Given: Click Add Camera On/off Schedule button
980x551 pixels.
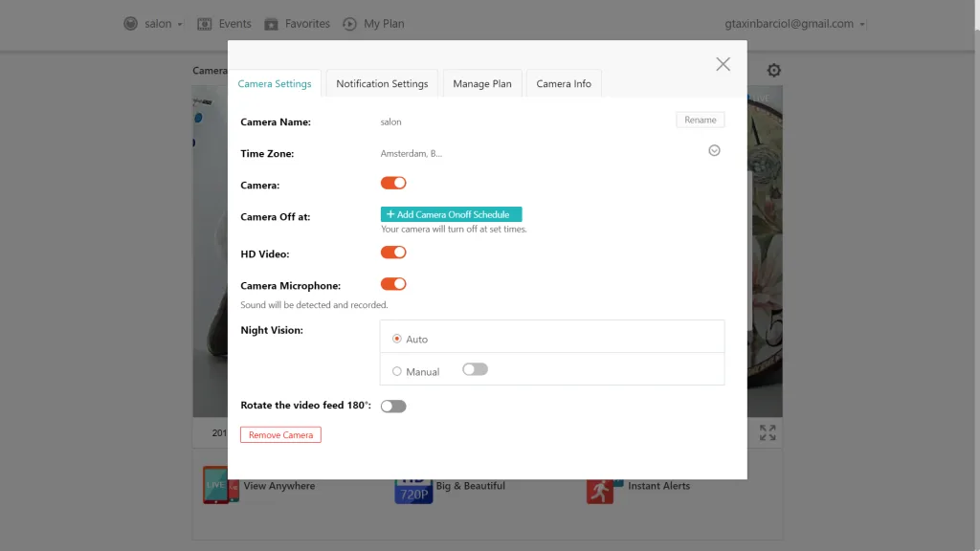Looking at the screenshot, I should [x=451, y=214].
